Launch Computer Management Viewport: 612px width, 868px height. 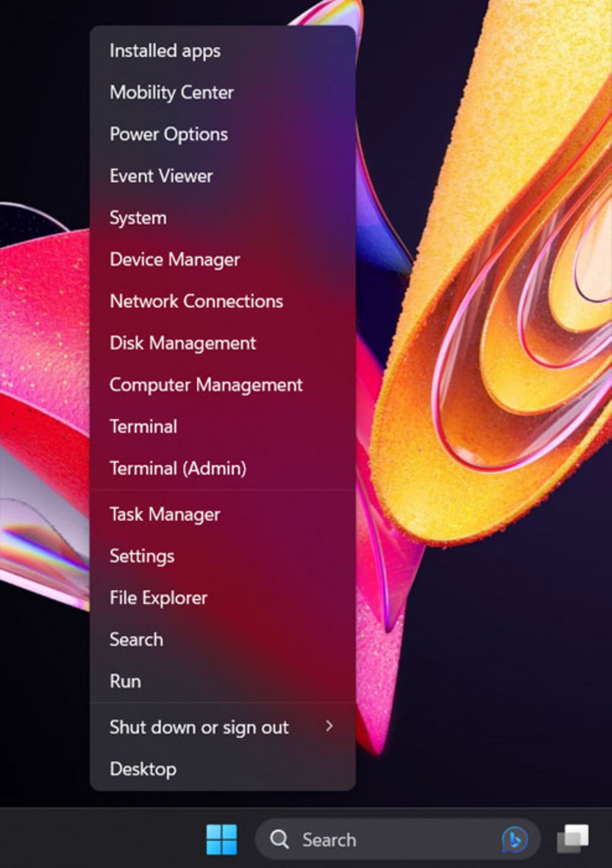pyautogui.click(x=206, y=385)
